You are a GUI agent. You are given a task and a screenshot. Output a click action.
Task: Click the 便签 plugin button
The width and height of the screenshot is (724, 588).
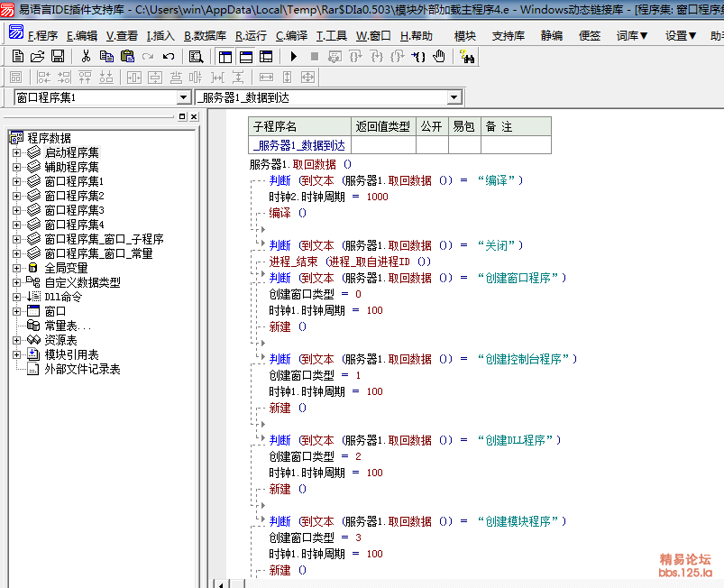coord(590,35)
